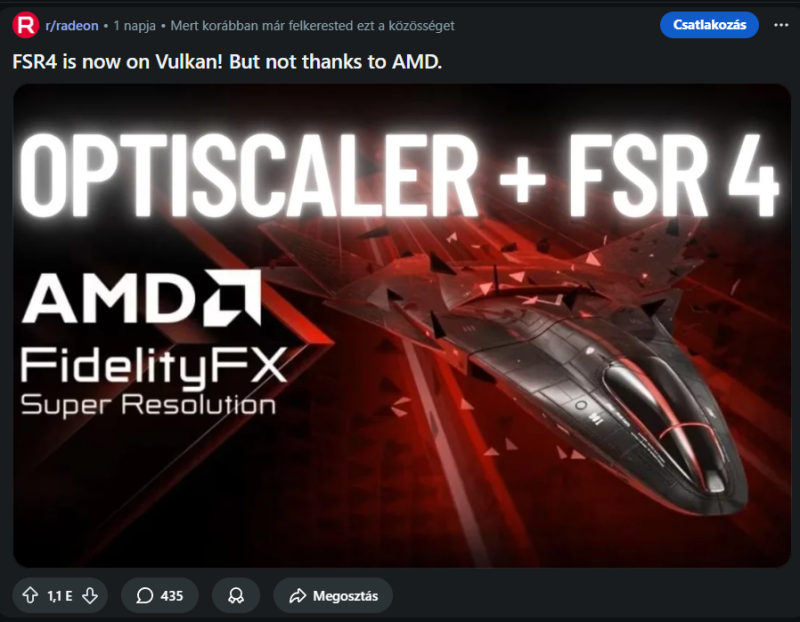Click the 1,1 E vote score
The image size is (800, 622).
60,596
